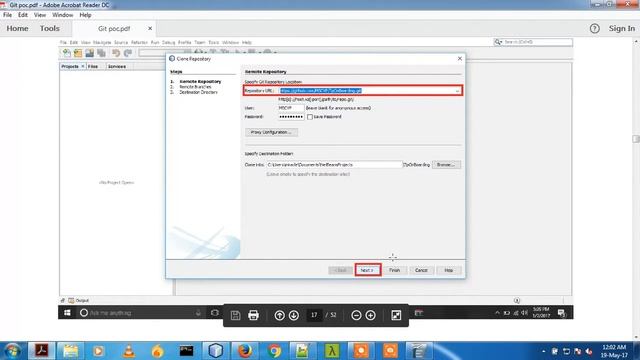Toggle the Save Password checkbox

310,117
